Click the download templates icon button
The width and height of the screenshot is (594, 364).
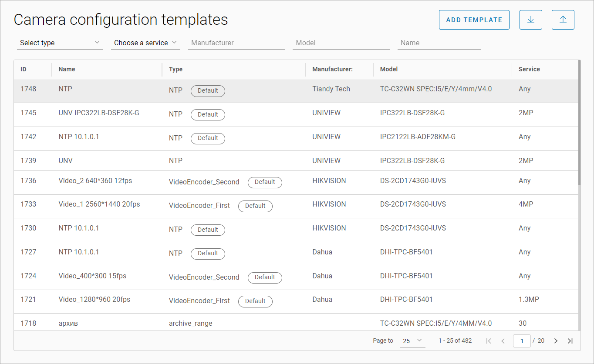tap(530, 20)
